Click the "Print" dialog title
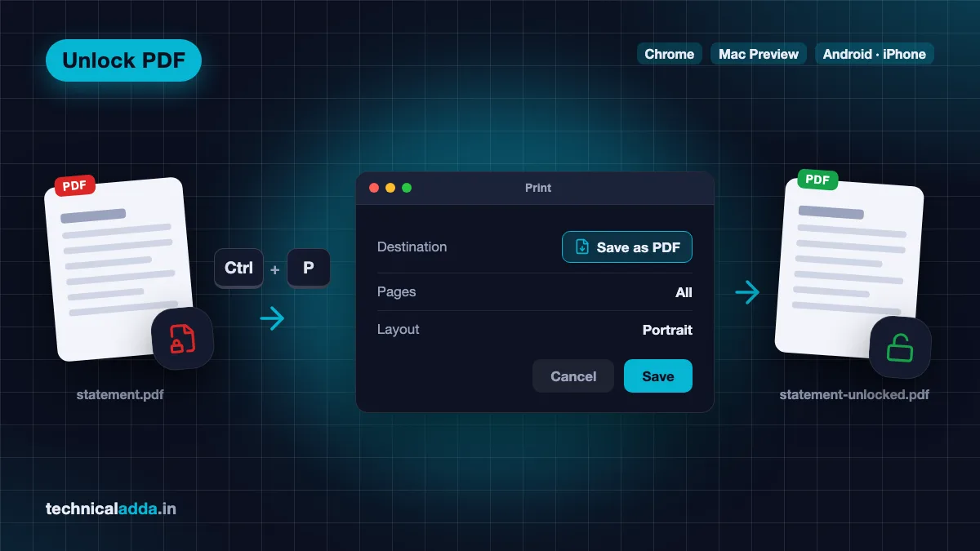The width and height of the screenshot is (980, 551). click(538, 188)
